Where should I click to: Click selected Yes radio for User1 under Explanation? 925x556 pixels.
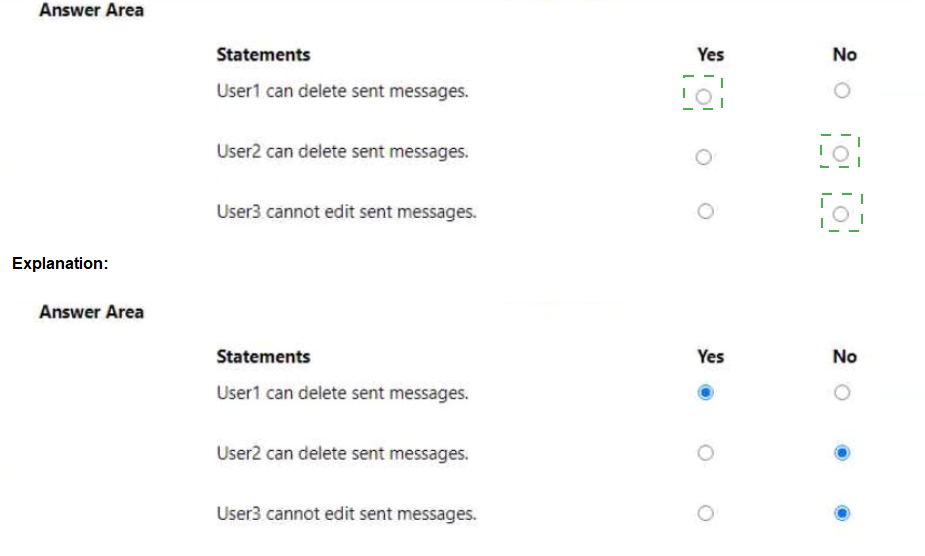705,393
